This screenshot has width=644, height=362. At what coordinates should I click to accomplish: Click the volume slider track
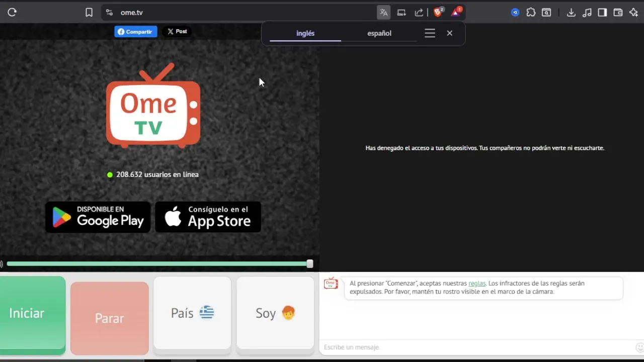pos(159,264)
